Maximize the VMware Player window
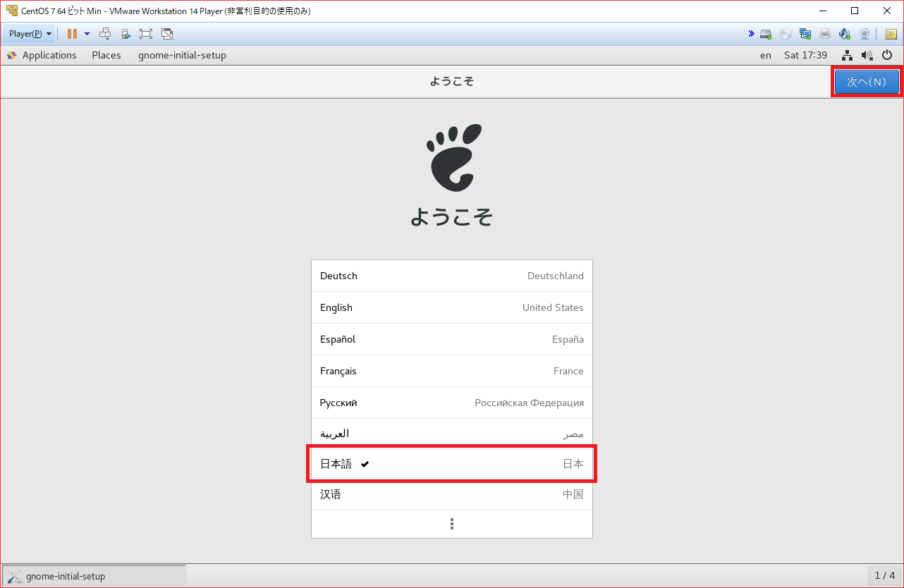This screenshot has width=904, height=588. tap(855, 11)
